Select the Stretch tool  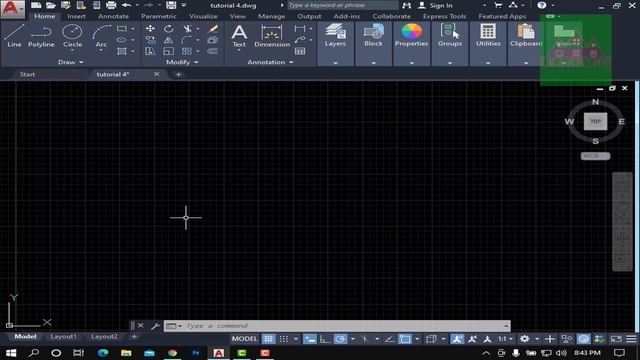150,51
